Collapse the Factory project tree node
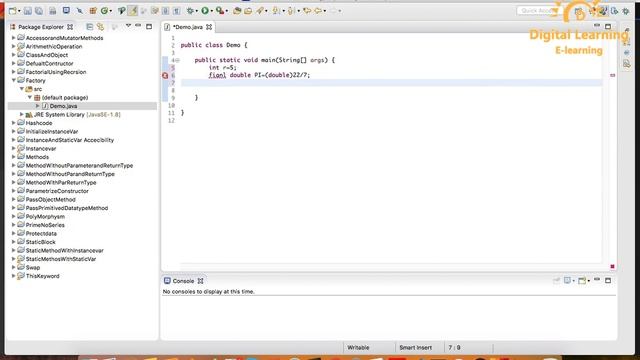 [x=13, y=80]
